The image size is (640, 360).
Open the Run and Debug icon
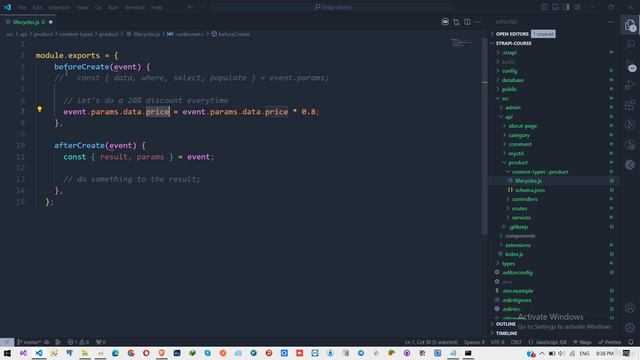630,85
